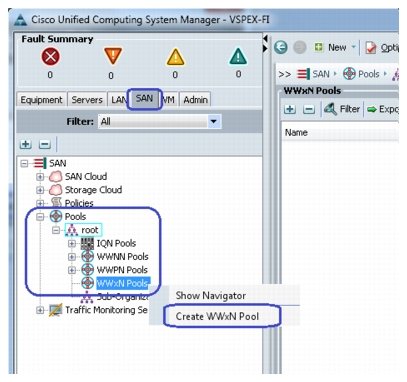
Task: Open the Filter All dropdown
Action: coord(213,121)
